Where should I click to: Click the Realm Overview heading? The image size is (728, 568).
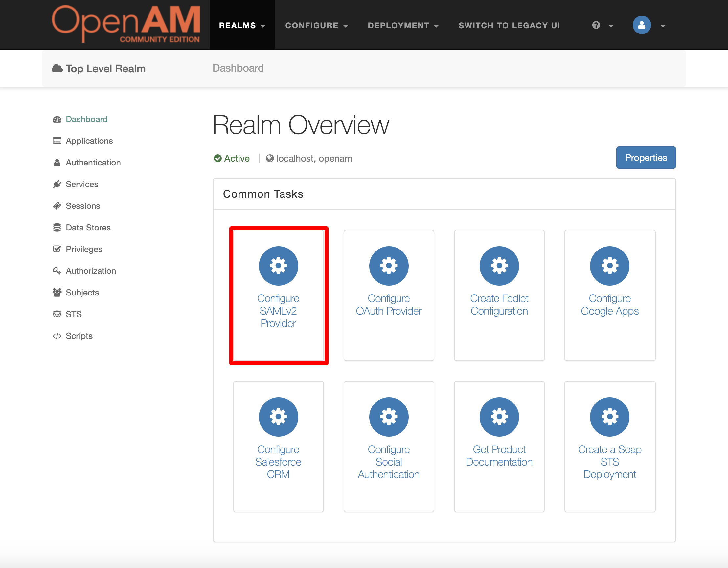coord(300,125)
